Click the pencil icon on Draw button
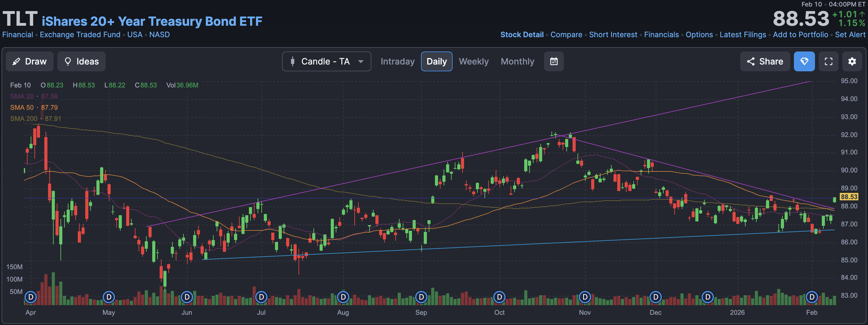This screenshot has width=868, height=325. coord(16,61)
